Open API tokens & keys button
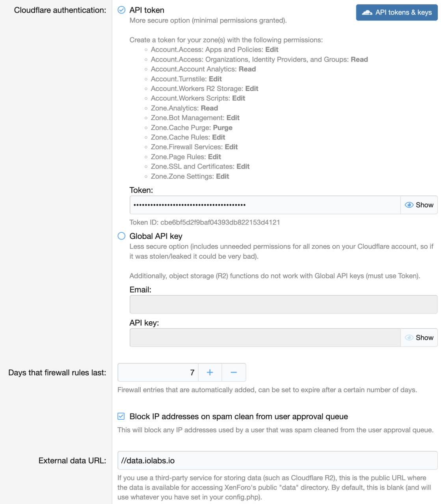The height and width of the screenshot is (504, 441). coord(396,13)
